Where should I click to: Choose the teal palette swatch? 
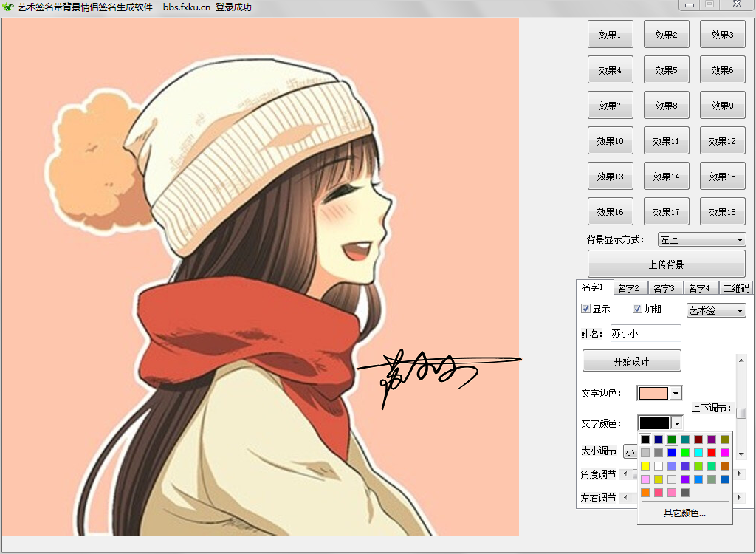[685, 440]
